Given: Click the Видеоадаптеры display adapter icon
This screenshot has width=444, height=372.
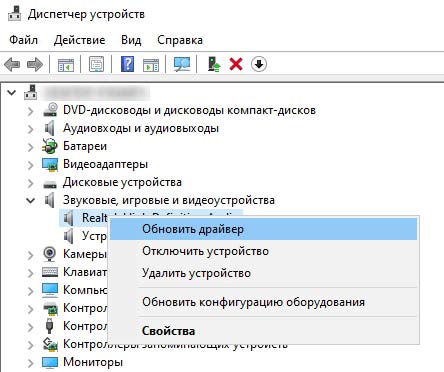Looking at the screenshot, I should (50, 164).
